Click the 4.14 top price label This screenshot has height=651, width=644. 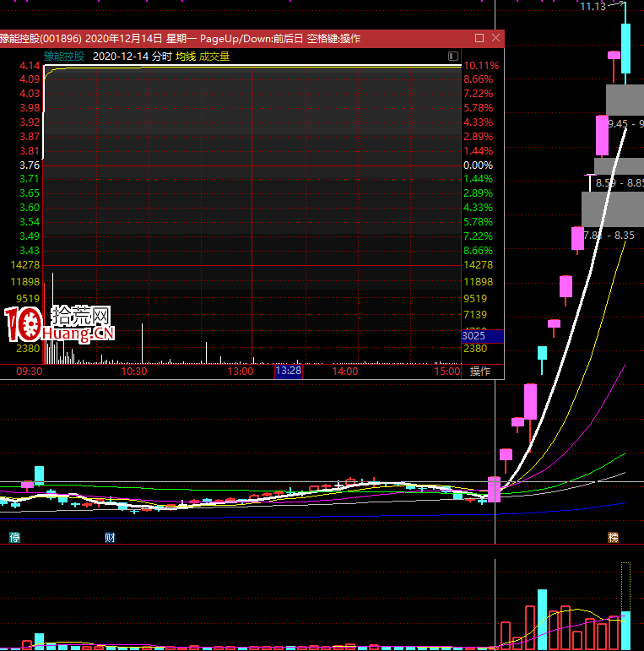coord(30,66)
